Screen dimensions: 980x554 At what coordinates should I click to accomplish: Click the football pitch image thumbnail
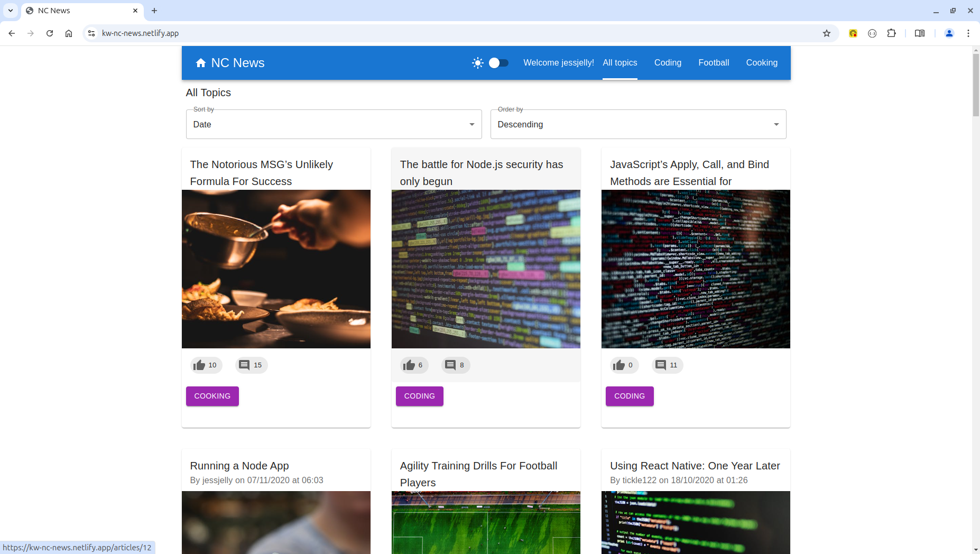pos(486,522)
